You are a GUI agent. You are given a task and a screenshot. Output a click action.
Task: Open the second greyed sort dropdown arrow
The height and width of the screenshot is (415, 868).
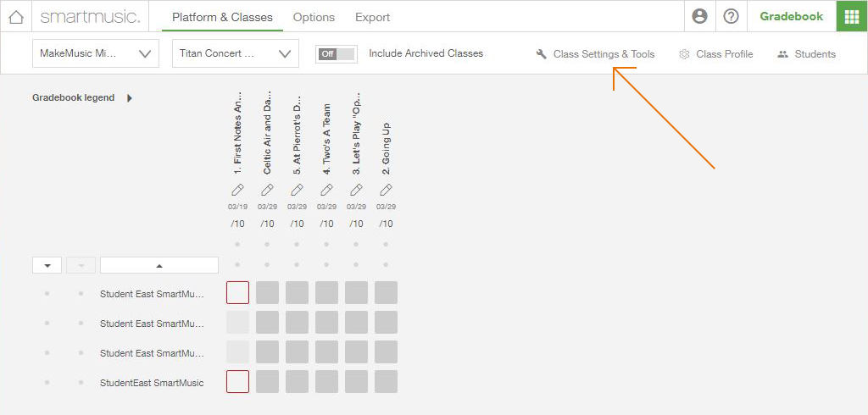(x=81, y=266)
